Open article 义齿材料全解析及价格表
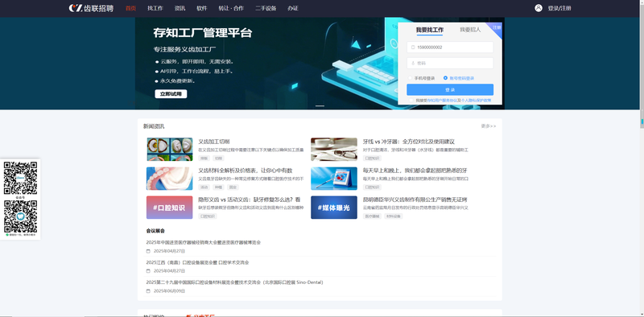Image resolution: width=644 pixels, height=317 pixels. [246, 171]
